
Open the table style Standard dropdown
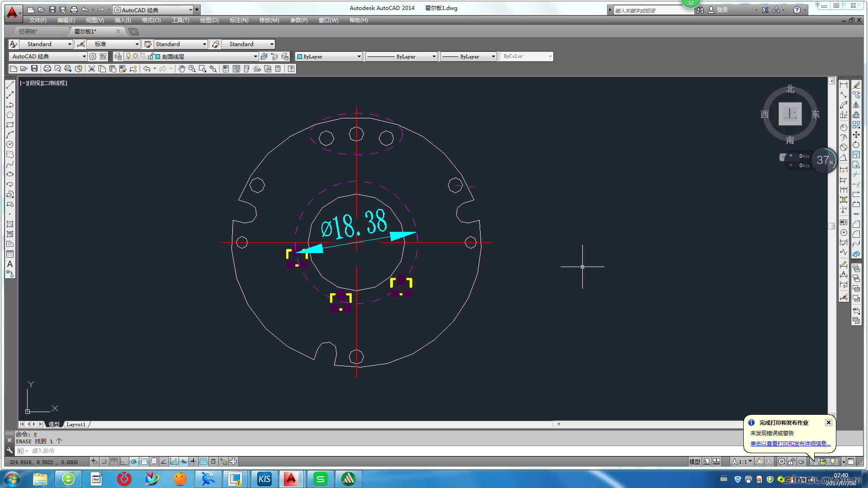coord(180,44)
